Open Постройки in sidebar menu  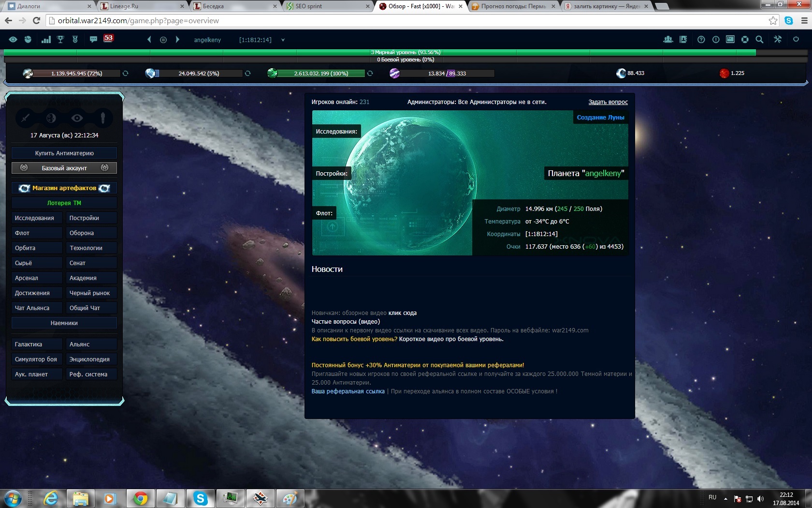click(91, 218)
